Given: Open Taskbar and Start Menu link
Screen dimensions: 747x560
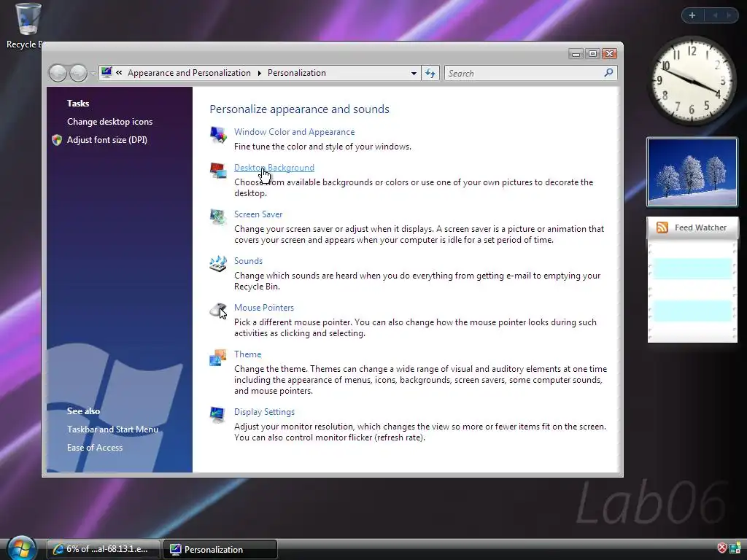Looking at the screenshot, I should click(x=112, y=429).
